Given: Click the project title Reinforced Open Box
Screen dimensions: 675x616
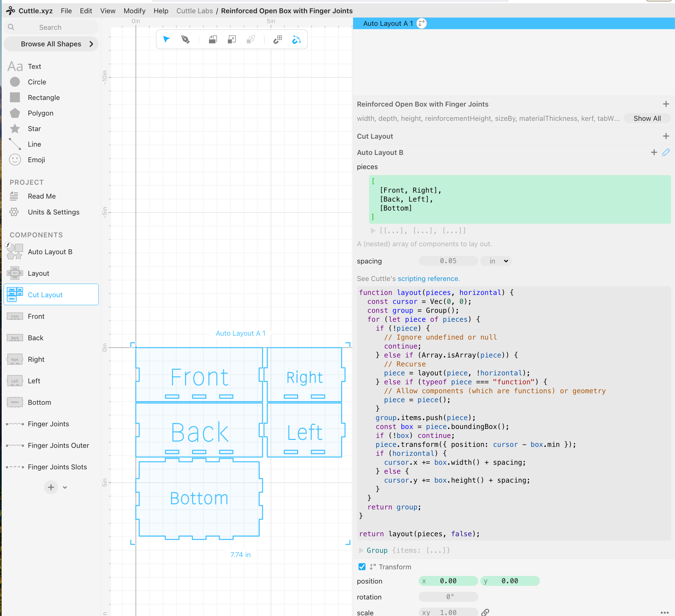Looking at the screenshot, I should pyautogui.click(x=286, y=11).
